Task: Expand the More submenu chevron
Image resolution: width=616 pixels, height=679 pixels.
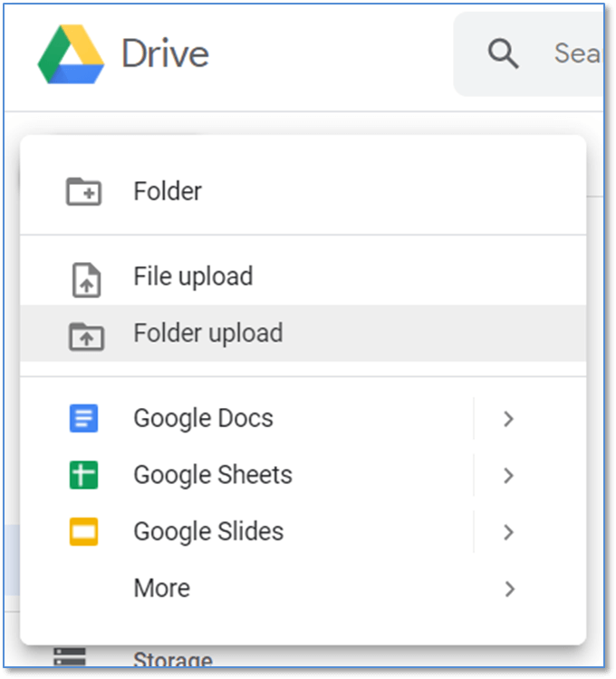Action: pyautogui.click(x=510, y=589)
